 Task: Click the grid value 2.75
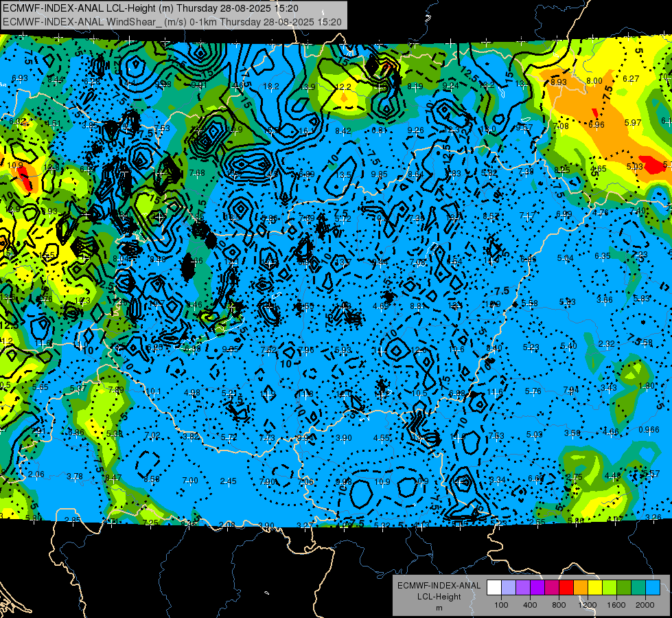click(x=575, y=477)
